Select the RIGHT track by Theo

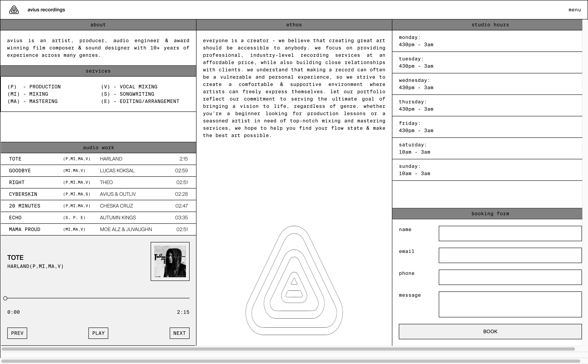coord(99,182)
